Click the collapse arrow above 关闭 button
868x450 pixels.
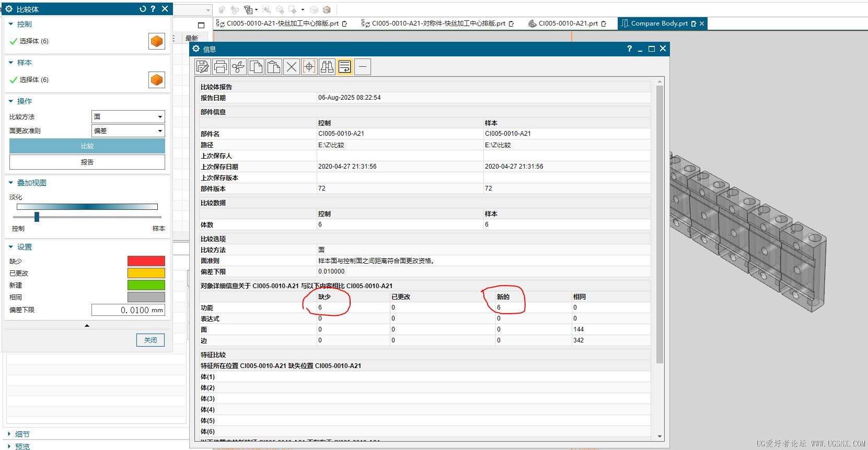pos(87,325)
